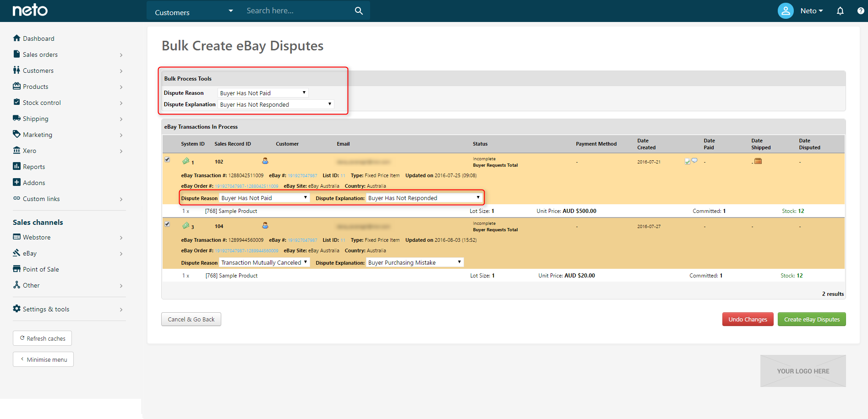The width and height of the screenshot is (868, 419).
Task: Open eBay order link for transaction 1288042511009
Action: pyautogui.click(x=246, y=186)
